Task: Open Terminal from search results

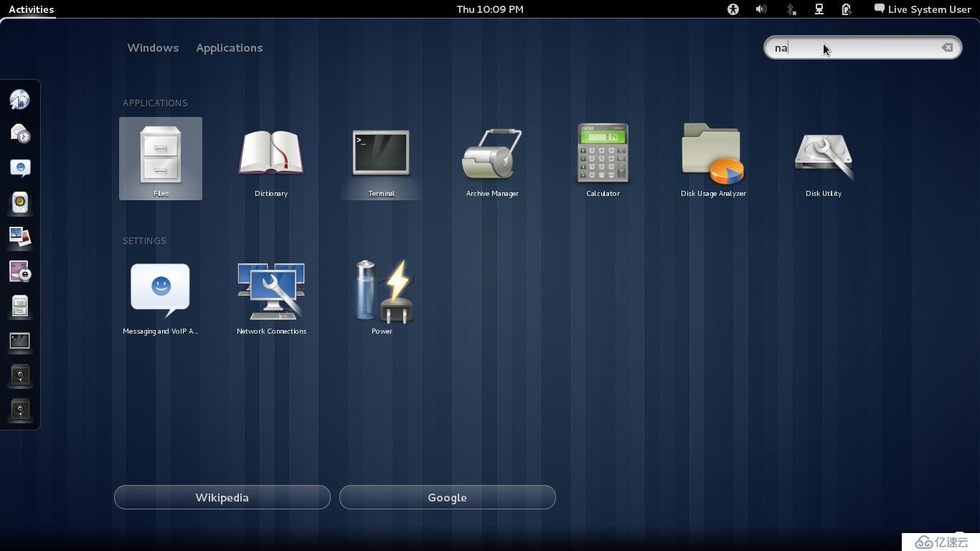Action: 381,159
